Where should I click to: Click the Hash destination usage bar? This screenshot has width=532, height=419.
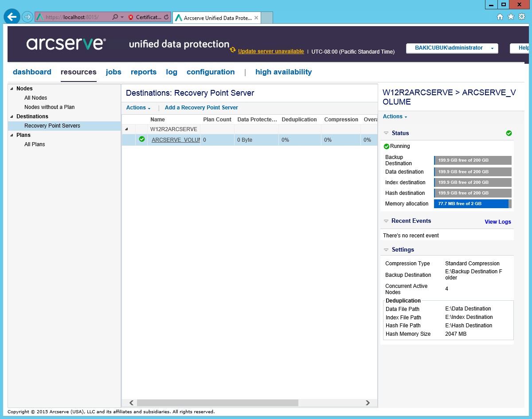tap(473, 193)
